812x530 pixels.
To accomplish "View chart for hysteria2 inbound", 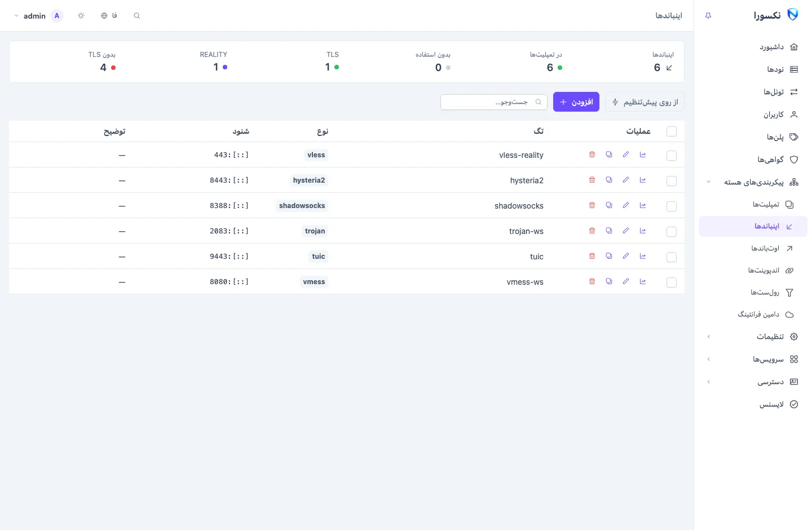I will tap(643, 180).
